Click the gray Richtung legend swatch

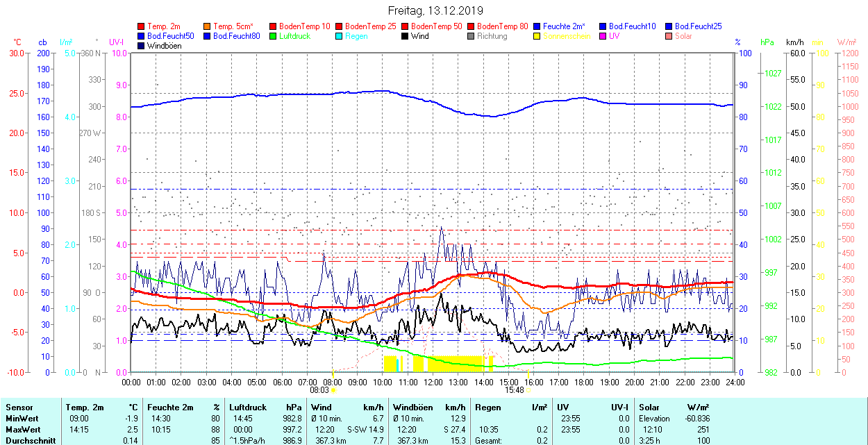click(x=471, y=36)
